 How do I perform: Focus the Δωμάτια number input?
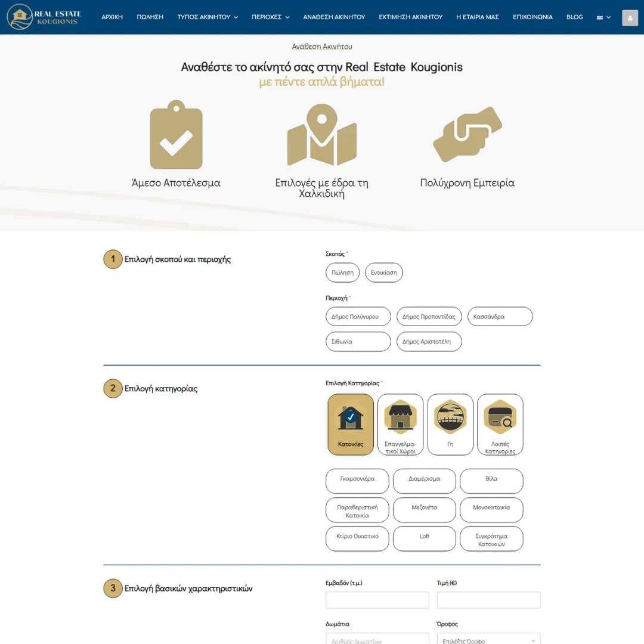pos(377,638)
